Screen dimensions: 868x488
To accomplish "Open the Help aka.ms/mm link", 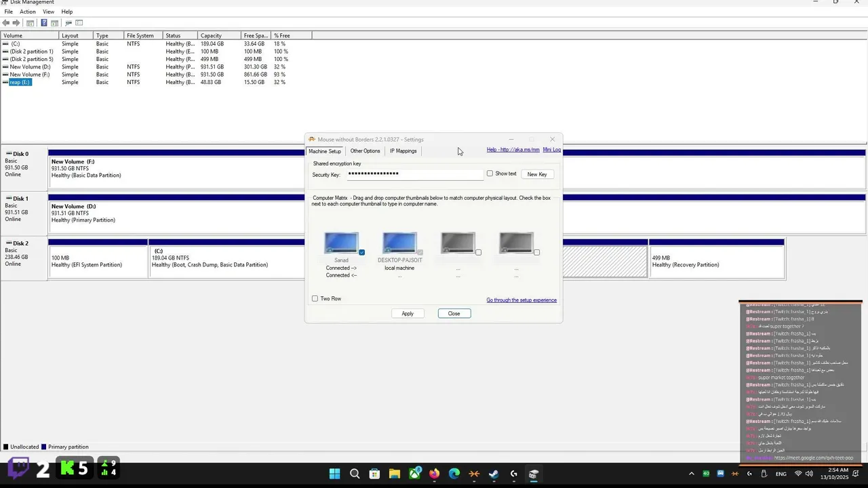I will 513,150.
